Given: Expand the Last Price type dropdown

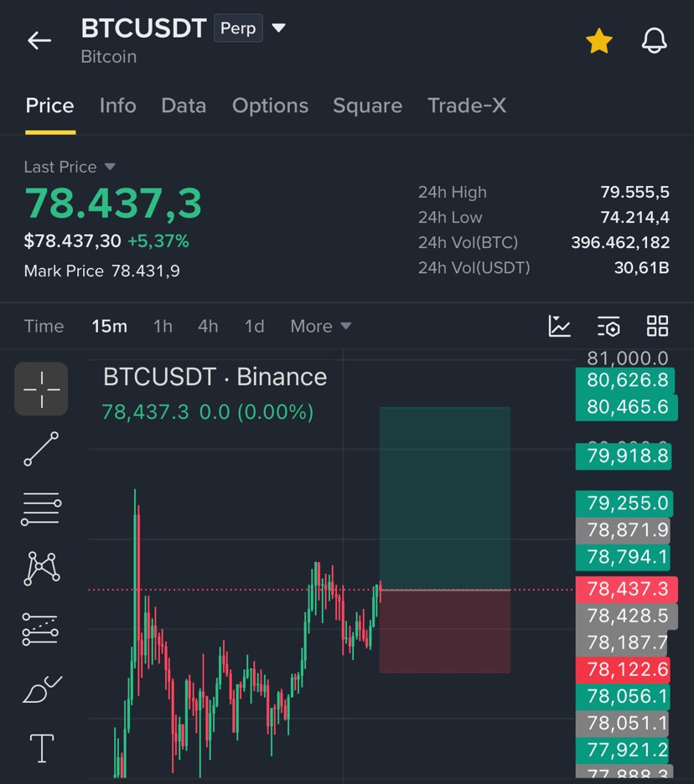Looking at the screenshot, I should [70, 167].
